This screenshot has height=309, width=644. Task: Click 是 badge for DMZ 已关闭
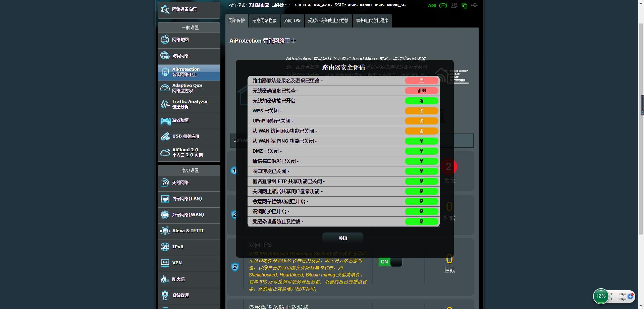(x=422, y=151)
